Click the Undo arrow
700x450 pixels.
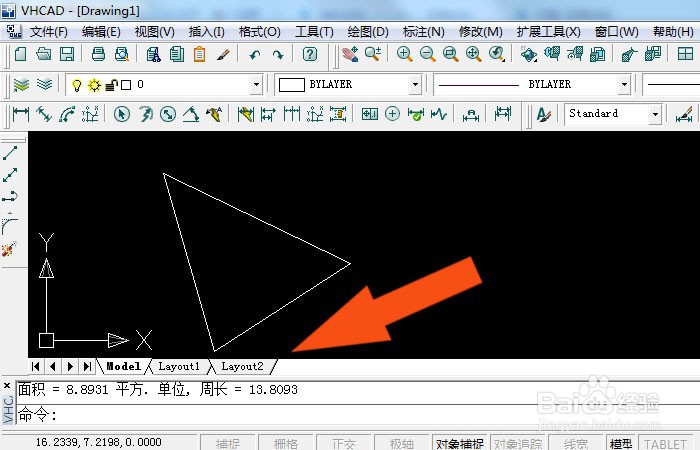[255, 55]
